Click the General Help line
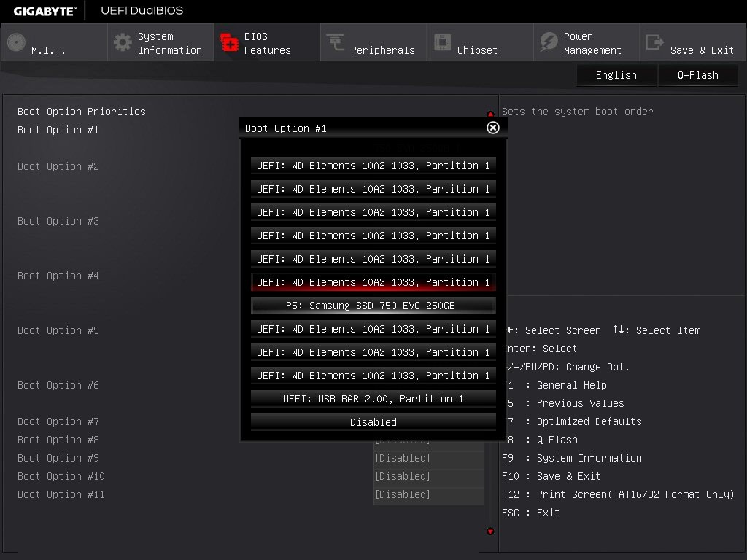 557,385
